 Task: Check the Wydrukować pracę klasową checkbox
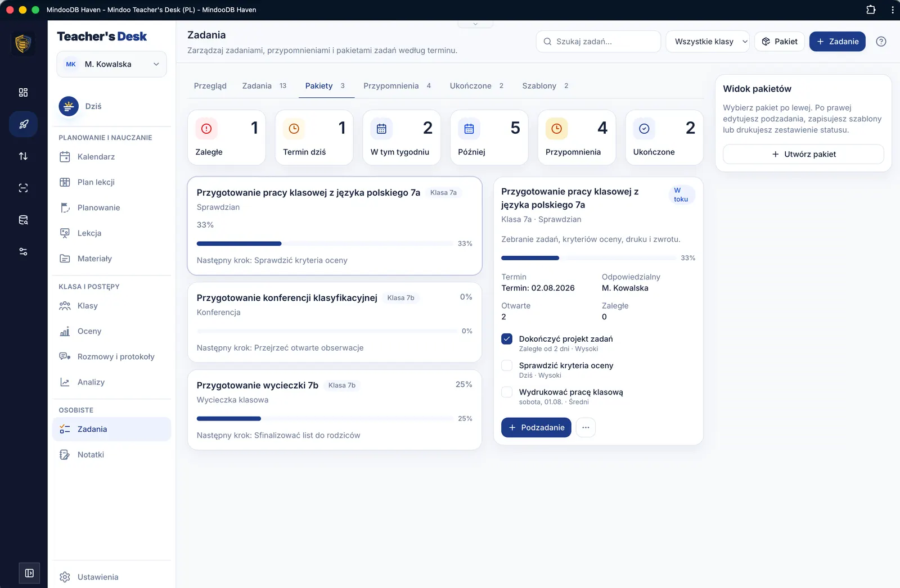pyautogui.click(x=507, y=392)
